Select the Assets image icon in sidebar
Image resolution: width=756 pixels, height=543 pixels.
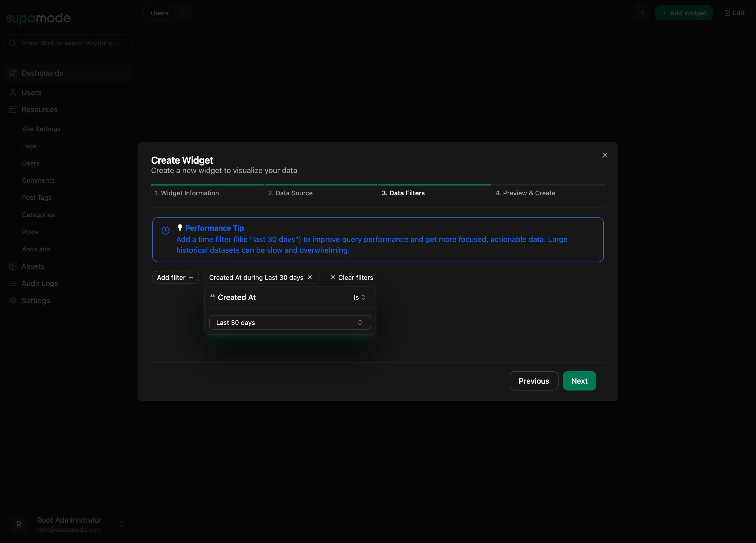(x=13, y=266)
